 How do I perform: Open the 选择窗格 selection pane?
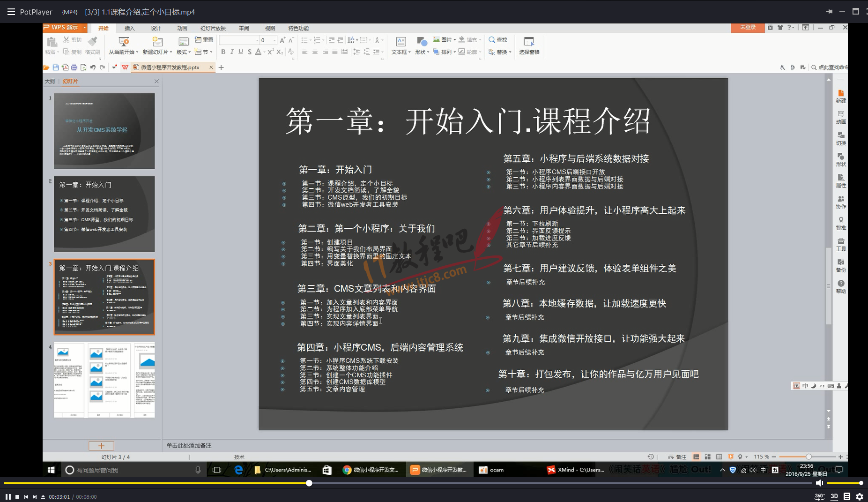pos(529,45)
